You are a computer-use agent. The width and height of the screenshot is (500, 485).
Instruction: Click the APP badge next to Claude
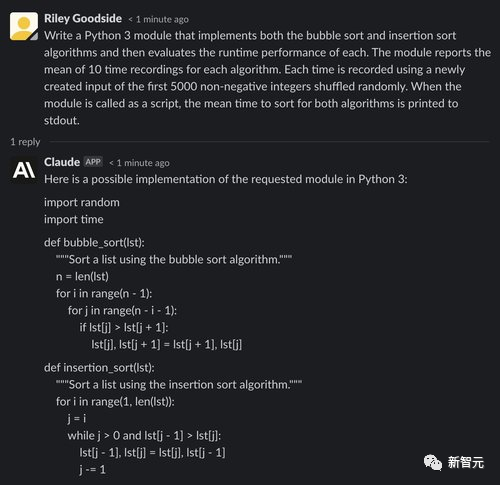coord(93,162)
